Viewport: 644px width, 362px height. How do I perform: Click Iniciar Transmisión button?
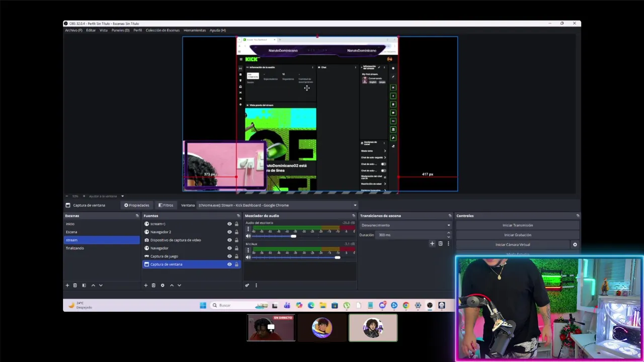(x=517, y=225)
